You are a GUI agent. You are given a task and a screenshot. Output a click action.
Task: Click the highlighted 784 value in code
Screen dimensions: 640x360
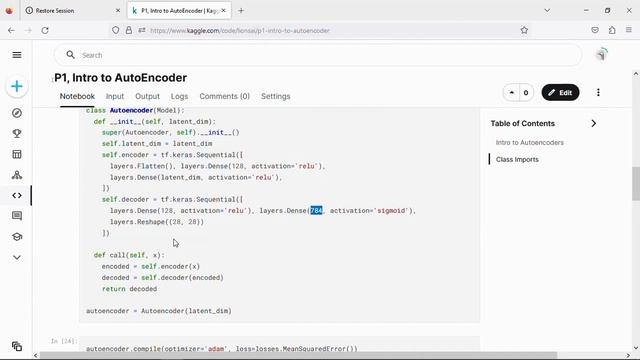coord(316,211)
